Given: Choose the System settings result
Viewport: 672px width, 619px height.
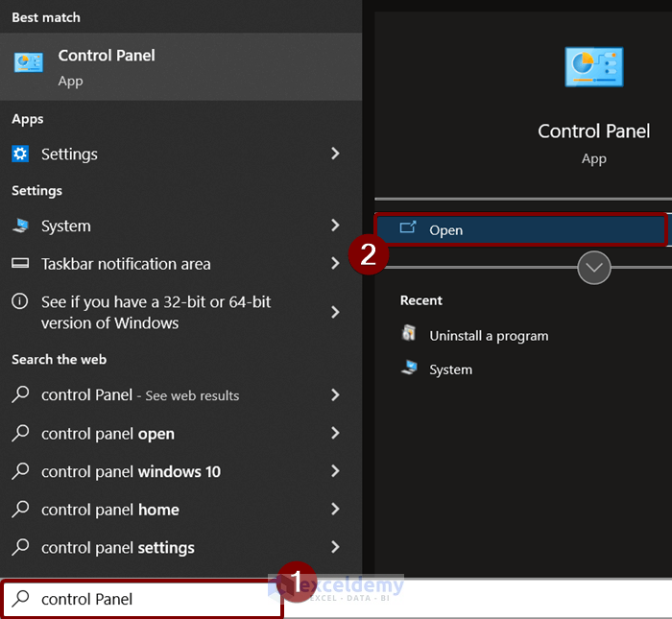Looking at the screenshot, I should pos(180,226).
